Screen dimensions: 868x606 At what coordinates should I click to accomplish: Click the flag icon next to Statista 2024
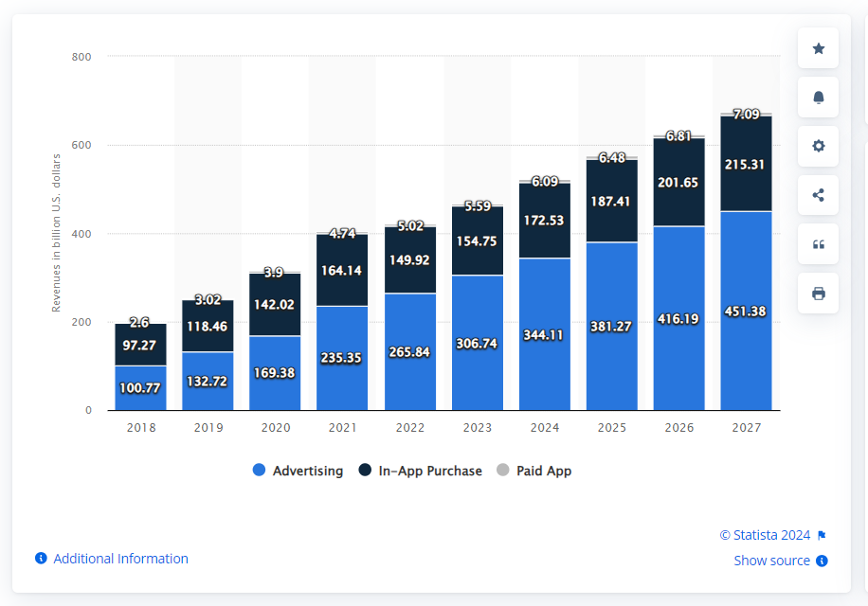[x=820, y=534]
